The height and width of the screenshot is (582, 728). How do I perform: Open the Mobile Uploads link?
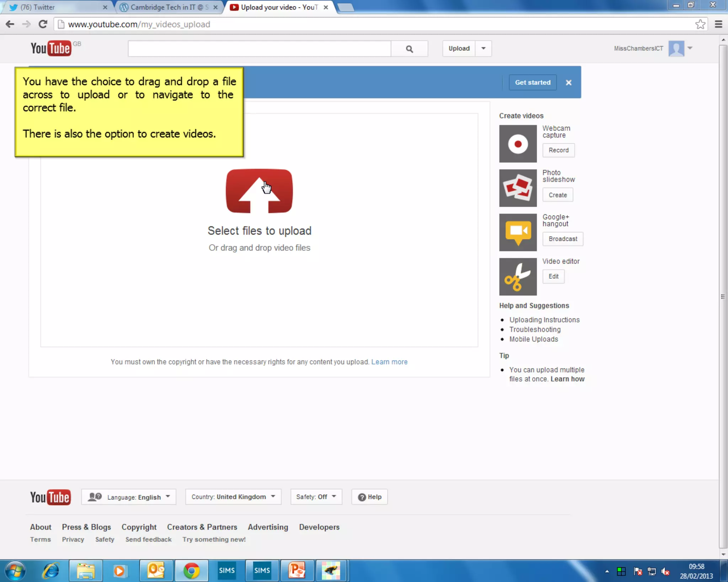tap(534, 339)
